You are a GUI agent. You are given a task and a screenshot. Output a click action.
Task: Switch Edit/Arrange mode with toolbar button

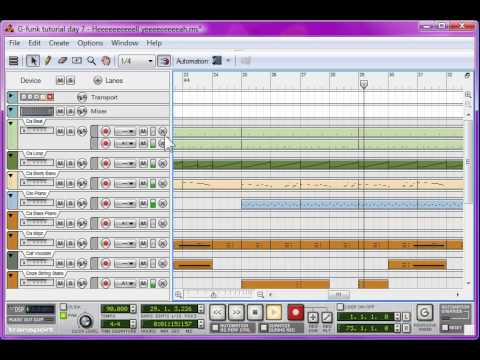point(13,61)
